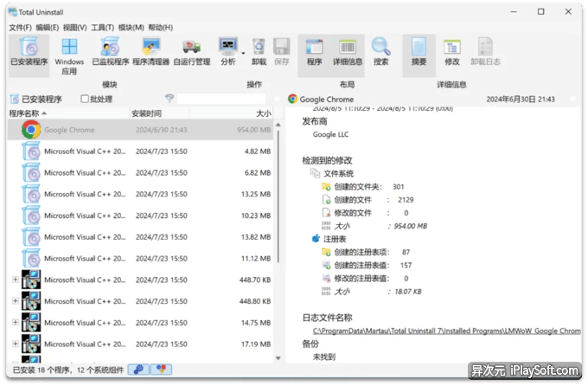The image size is (588, 386).
Task: Click the 保存 toolbar icon
Action: click(282, 52)
